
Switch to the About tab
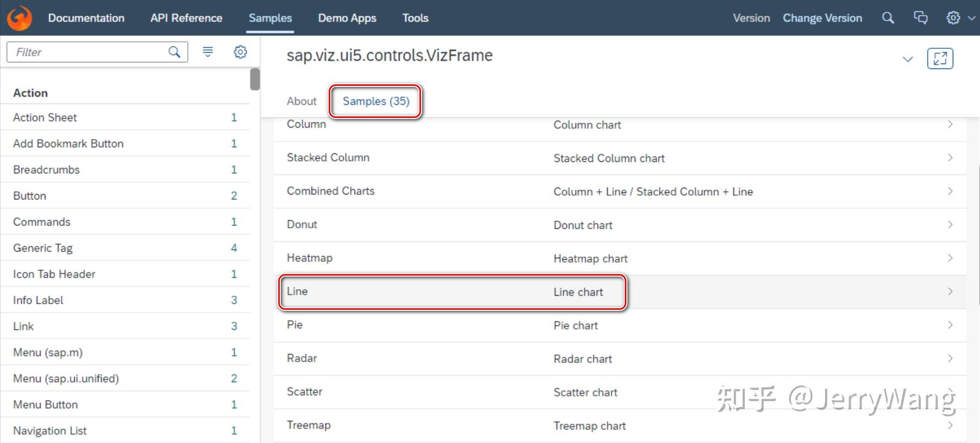coord(301,101)
